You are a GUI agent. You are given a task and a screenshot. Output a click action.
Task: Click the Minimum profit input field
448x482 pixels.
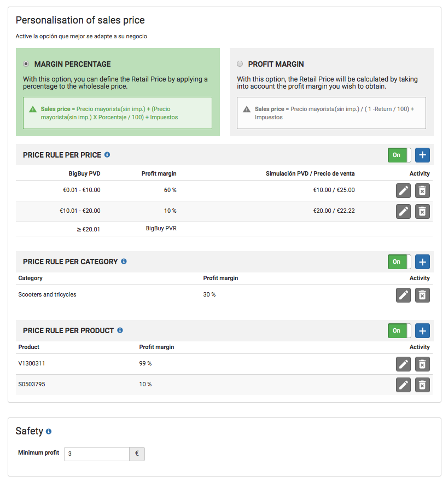[x=97, y=454]
